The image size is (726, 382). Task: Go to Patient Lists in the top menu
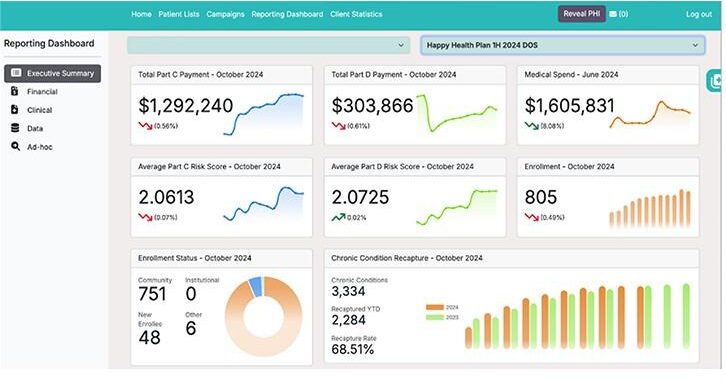tap(179, 14)
